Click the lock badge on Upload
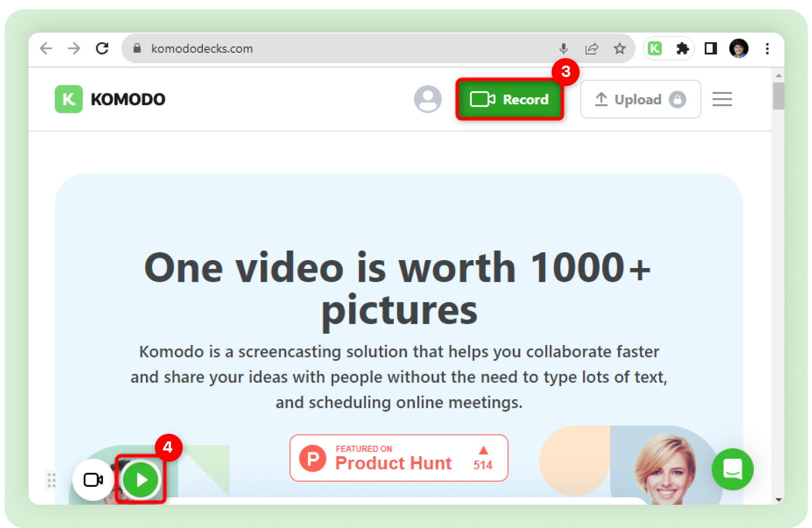812x528 pixels. 677,99
